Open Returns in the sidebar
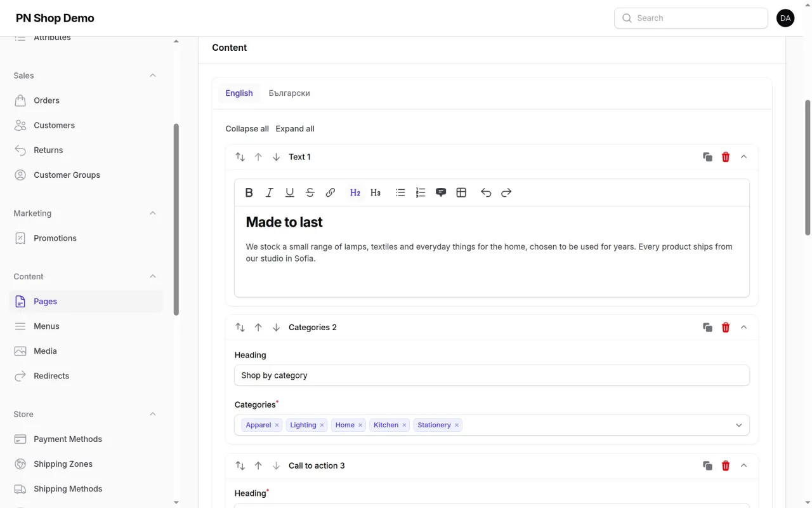 tap(86, 150)
